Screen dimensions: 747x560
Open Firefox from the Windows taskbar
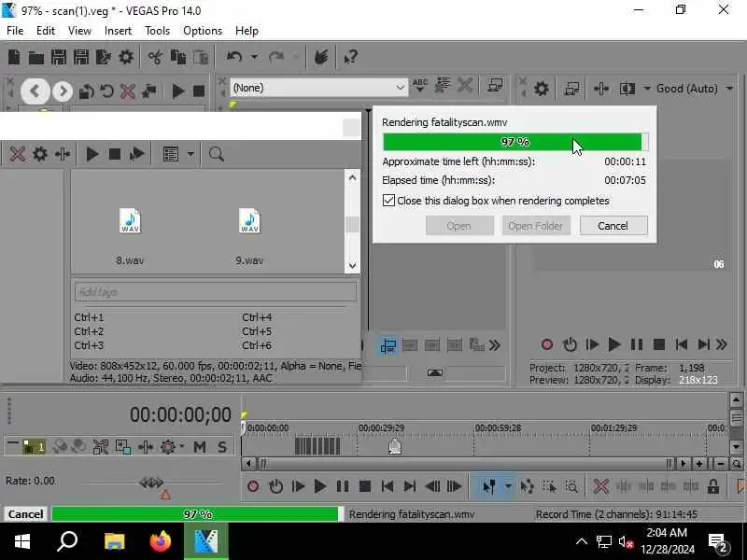160,541
